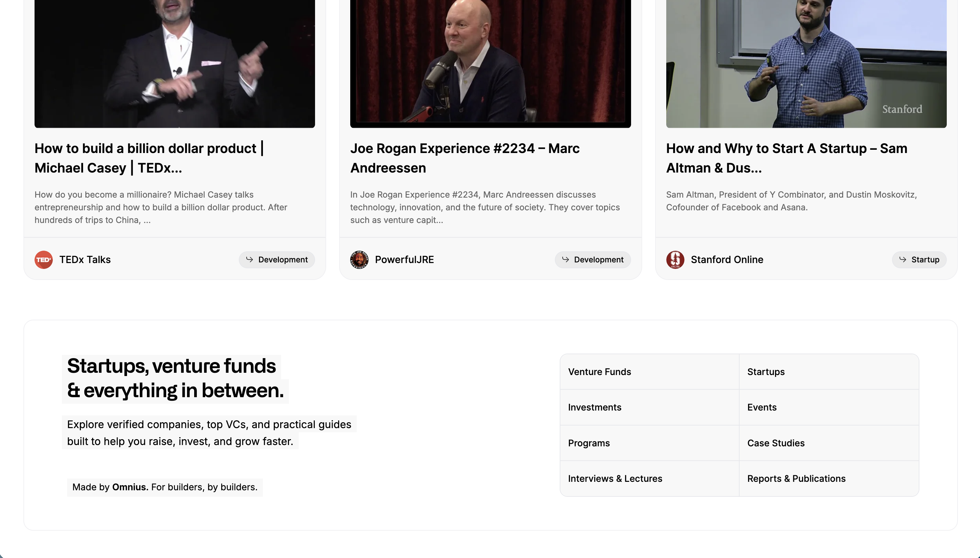
Task: Open the Michael Casey TEDx video thumbnail
Action: coord(175,63)
